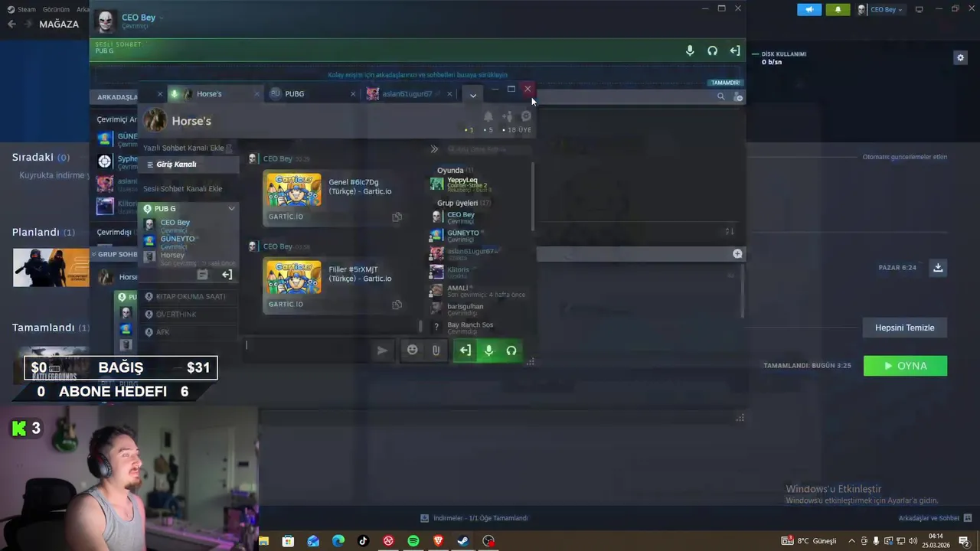
Task: Copy the Genel #6ic7Dg Gartic.io link
Action: pos(397,217)
